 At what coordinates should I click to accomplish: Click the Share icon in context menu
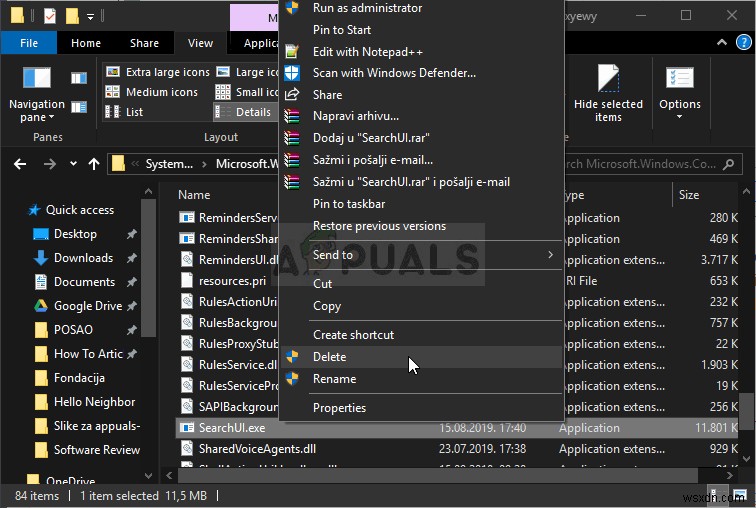coord(292,94)
